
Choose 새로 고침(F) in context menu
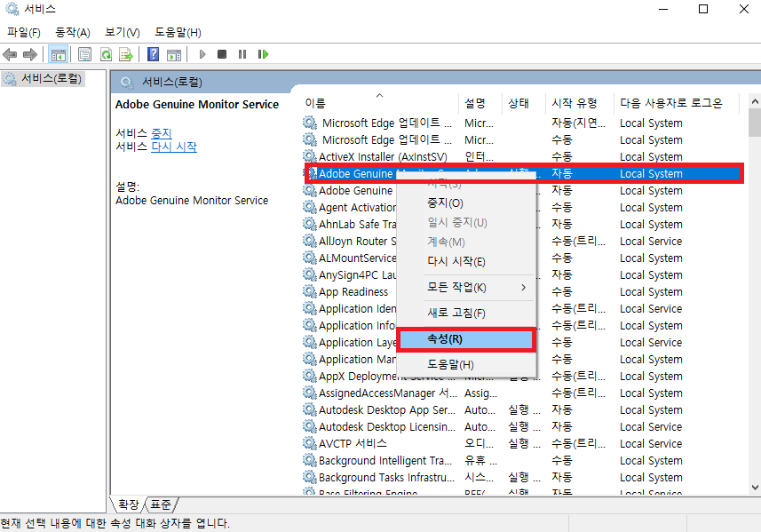coord(466,314)
